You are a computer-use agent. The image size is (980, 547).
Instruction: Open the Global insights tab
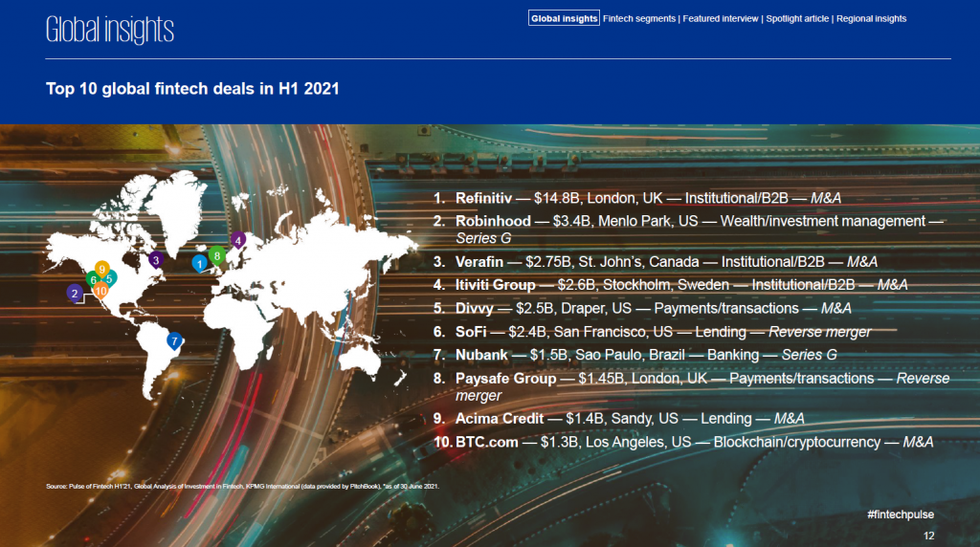pos(564,19)
